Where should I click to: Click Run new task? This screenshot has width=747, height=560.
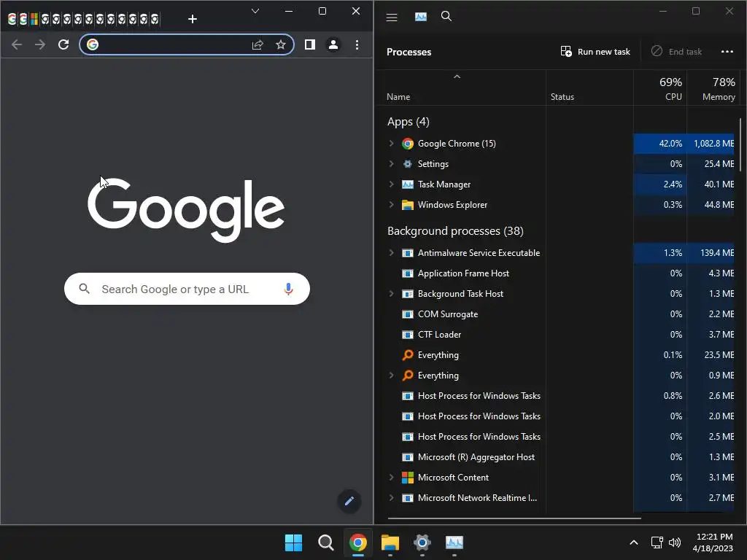pyautogui.click(x=595, y=52)
